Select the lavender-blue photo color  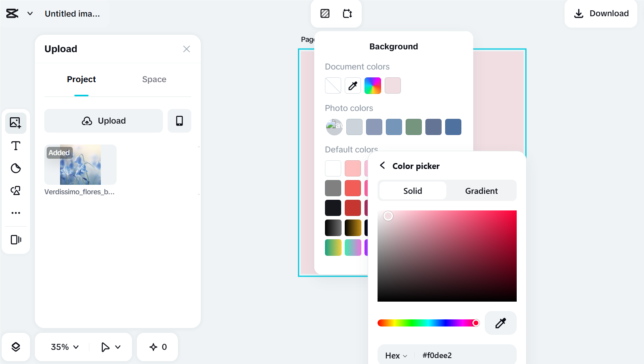tap(374, 127)
